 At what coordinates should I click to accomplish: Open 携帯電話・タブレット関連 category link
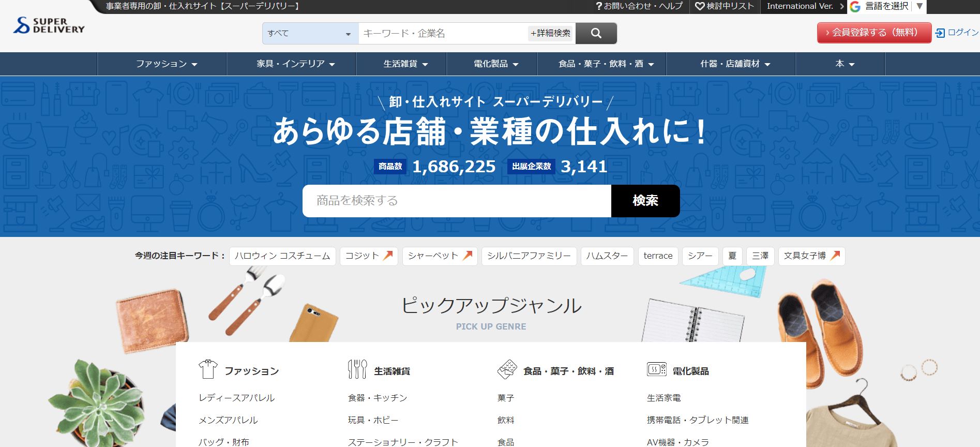tap(698, 420)
